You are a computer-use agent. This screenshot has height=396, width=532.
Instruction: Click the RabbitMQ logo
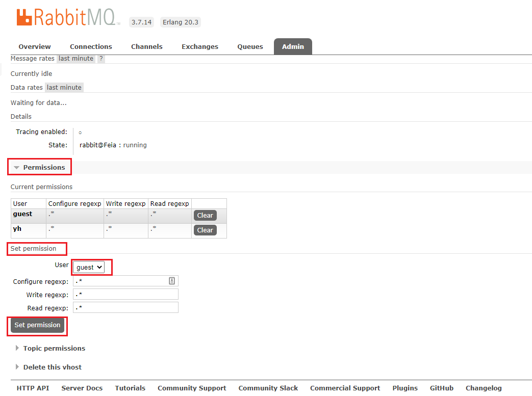click(x=68, y=17)
